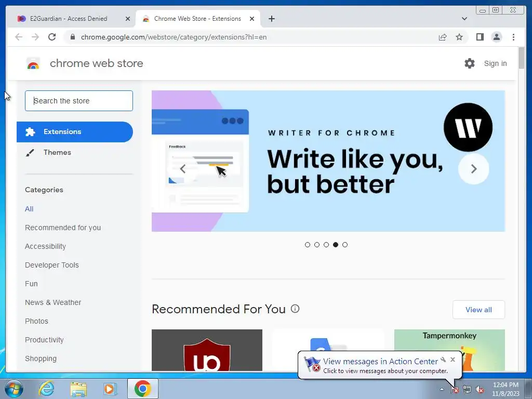This screenshot has height=399, width=532.
Task: Dismiss the Action Center balloon notification
Action: click(x=453, y=360)
